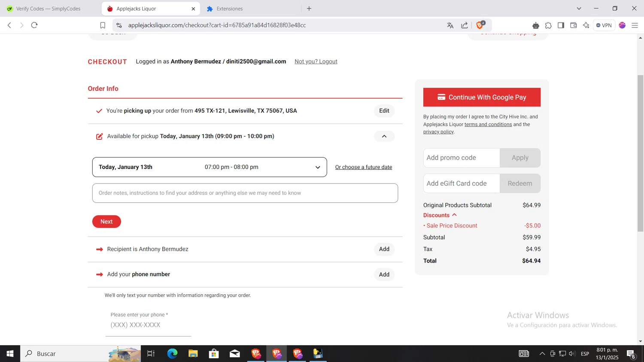644x362 pixels.
Task: Edit the pickup location
Action: point(384,111)
